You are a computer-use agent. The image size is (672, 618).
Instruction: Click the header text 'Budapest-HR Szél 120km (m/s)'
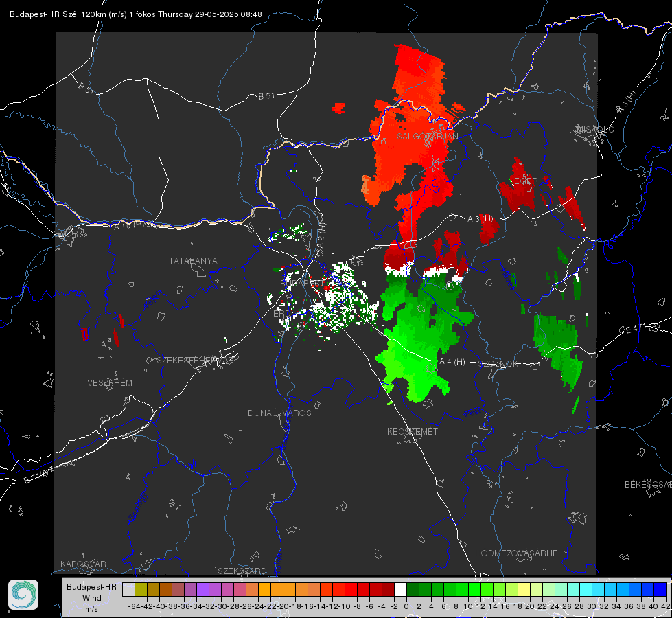point(68,14)
